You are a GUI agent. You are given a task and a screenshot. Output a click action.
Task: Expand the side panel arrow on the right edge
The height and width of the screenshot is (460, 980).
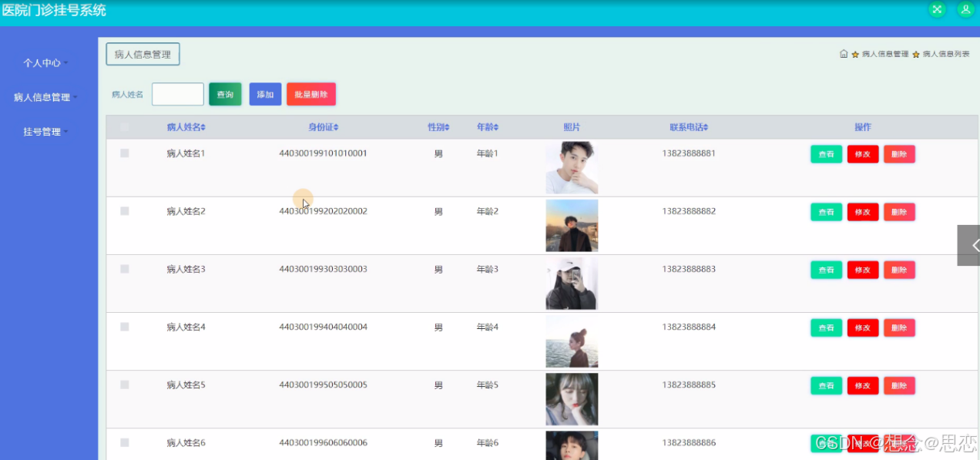point(969,245)
